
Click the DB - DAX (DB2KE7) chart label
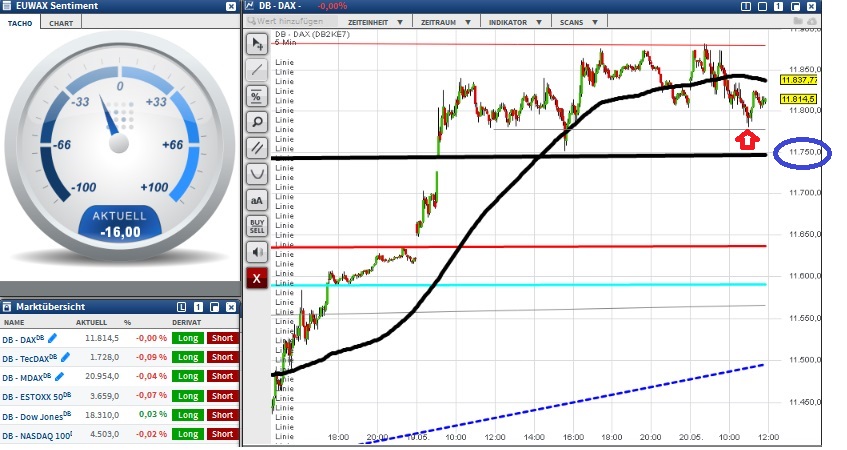tap(312, 34)
